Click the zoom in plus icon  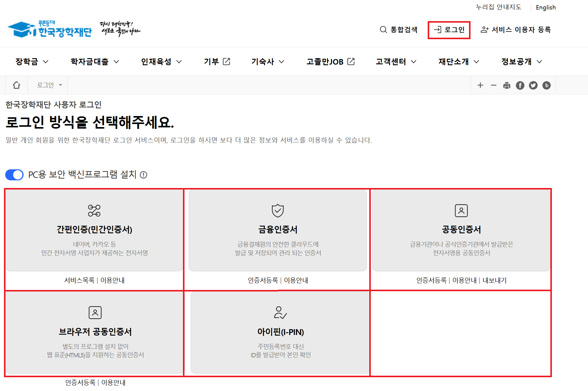[x=480, y=85]
